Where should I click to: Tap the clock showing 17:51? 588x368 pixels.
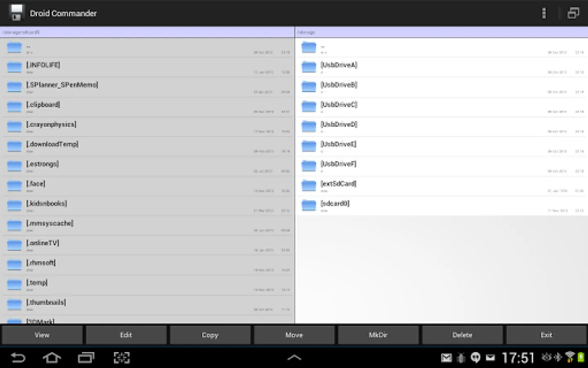(x=518, y=358)
